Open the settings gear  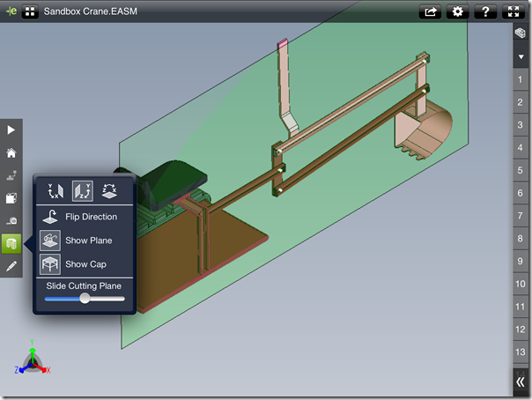[x=457, y=11]
